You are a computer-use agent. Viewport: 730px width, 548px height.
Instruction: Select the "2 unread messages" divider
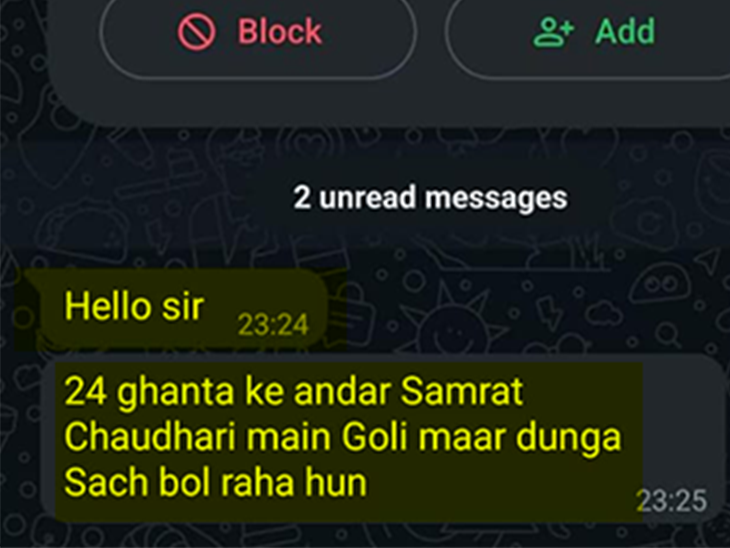pyautogui.click(x=430, y=197)
